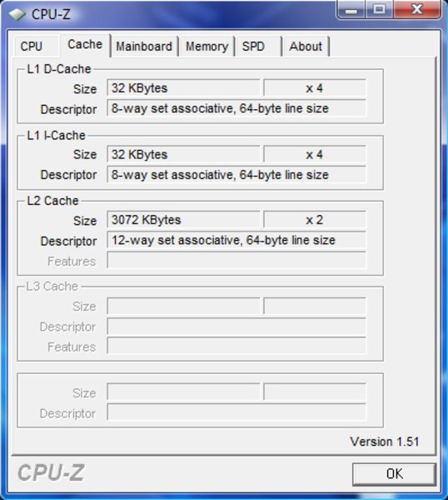Open the Mainboard tab

[x=144, y=47]
